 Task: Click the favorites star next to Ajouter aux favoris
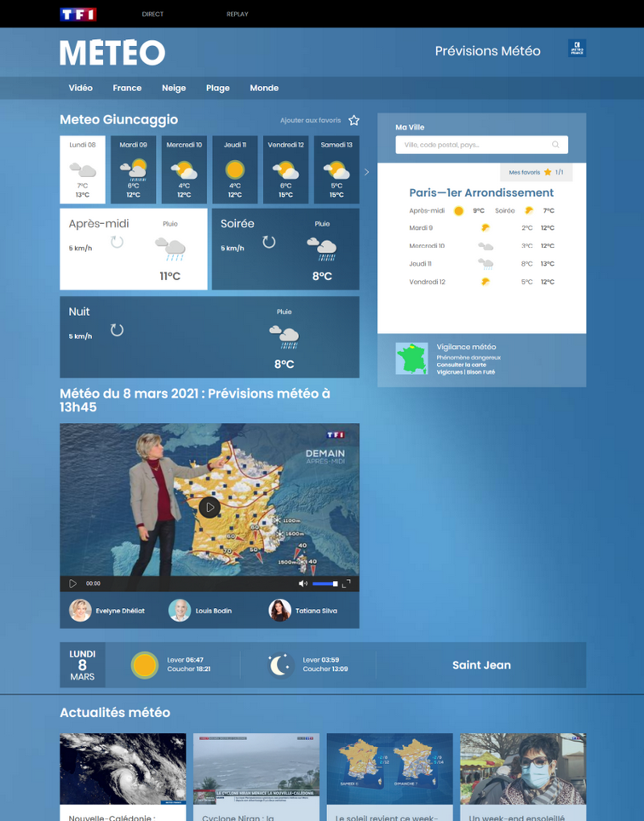pyautogui.click(x=354, y=121)
